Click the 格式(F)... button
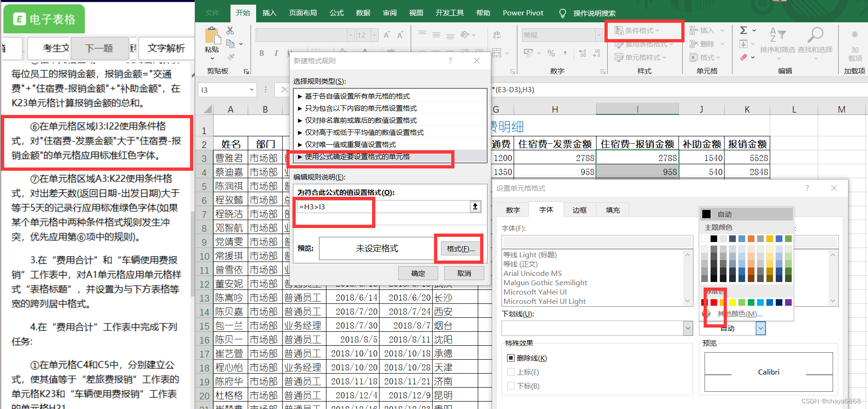868x409 pixels. 461,248
